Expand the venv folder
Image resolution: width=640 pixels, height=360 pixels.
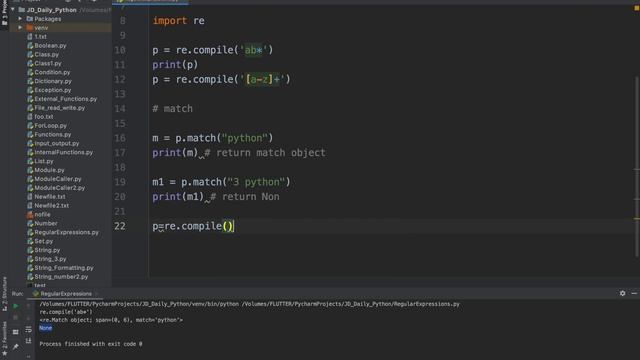pyautogui.click(x=20, y=28)
